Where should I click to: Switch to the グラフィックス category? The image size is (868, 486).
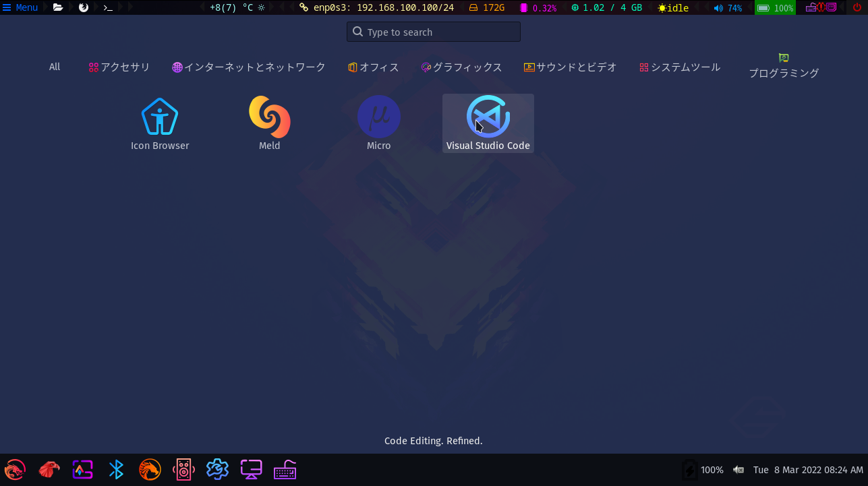point(462,67)
